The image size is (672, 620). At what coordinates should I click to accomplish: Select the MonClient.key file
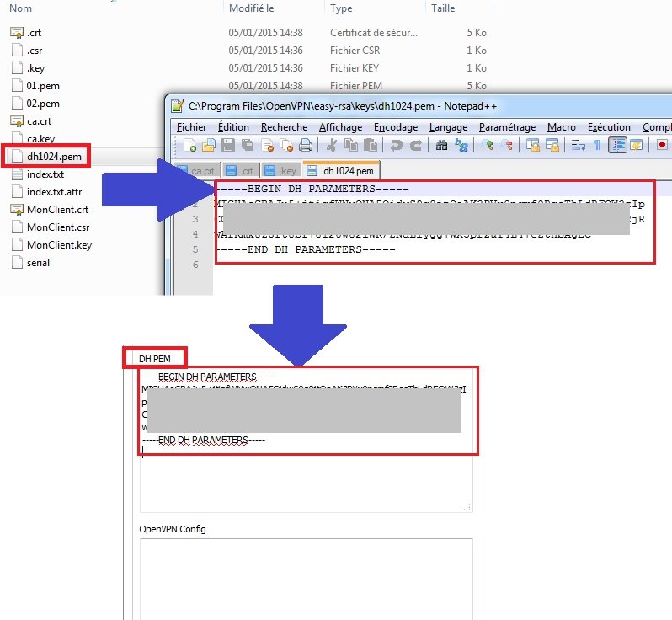click(59, 245)
